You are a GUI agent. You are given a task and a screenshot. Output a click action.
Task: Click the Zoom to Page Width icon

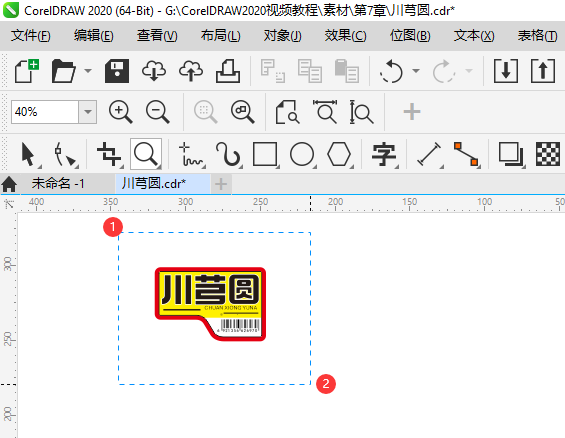[x=325, y=112]
